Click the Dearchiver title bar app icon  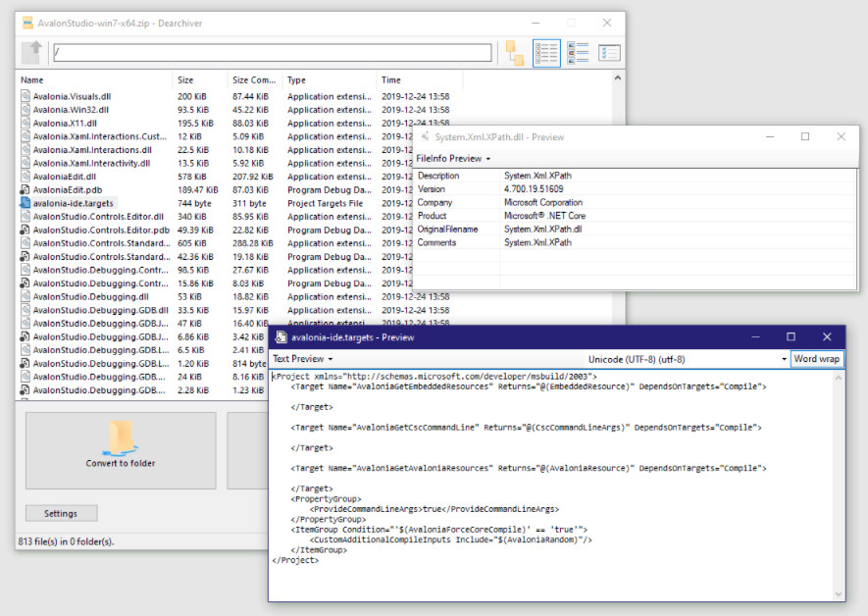pyautogui.click(x=27, y=23)
